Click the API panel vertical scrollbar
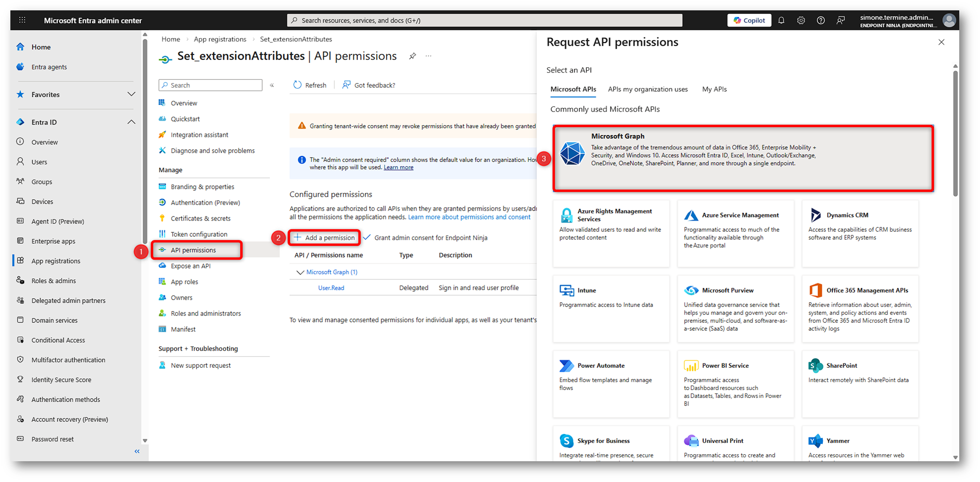 [955, 133]
